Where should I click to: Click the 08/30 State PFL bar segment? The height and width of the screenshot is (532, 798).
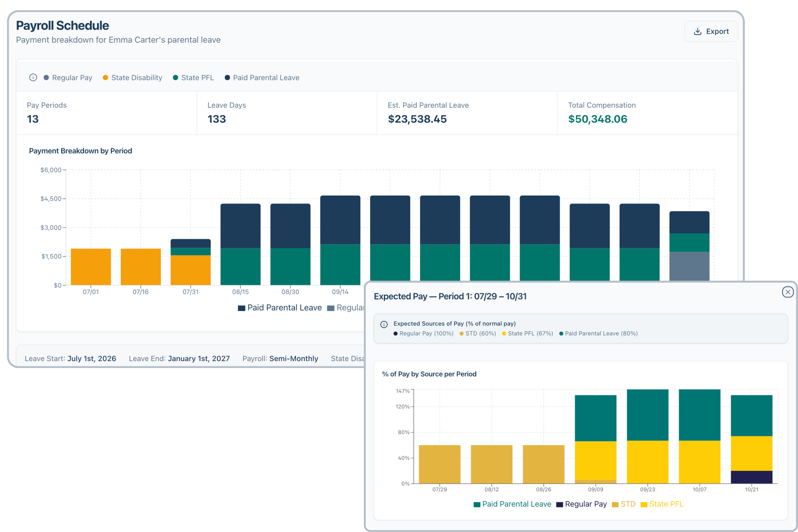click(x=290, y=266)
